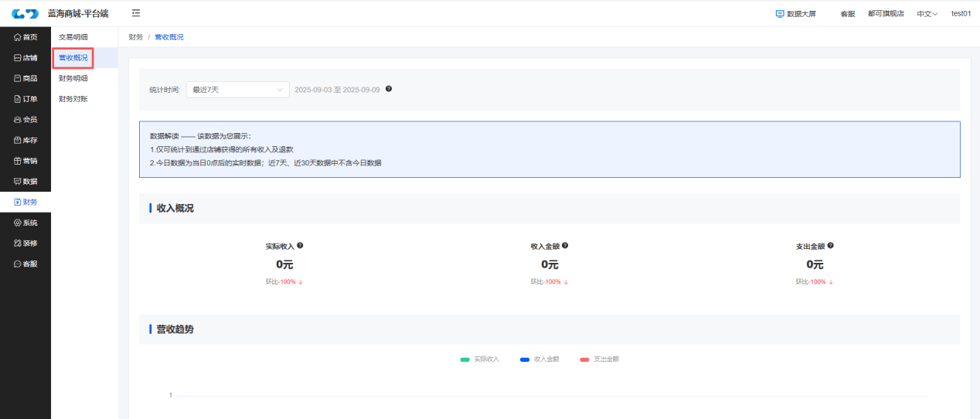
Task: Click 营收概况 in the breadcrumb
Action: (169, 37)
